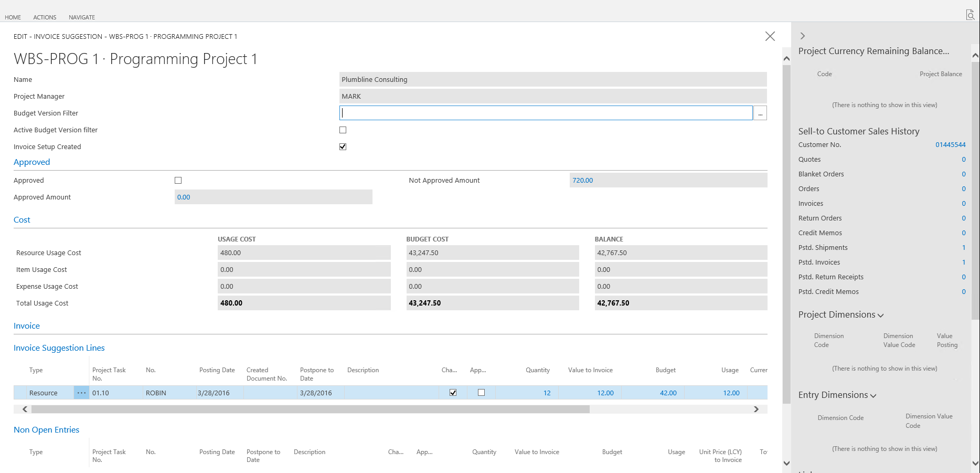Click the search page icon at top right
980x473 pixels.
tap(970, 15)
